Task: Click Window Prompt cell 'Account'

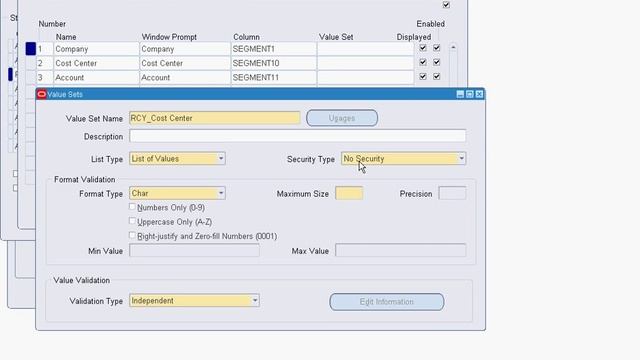Action: pyautogui.click(x=185, y=78)
